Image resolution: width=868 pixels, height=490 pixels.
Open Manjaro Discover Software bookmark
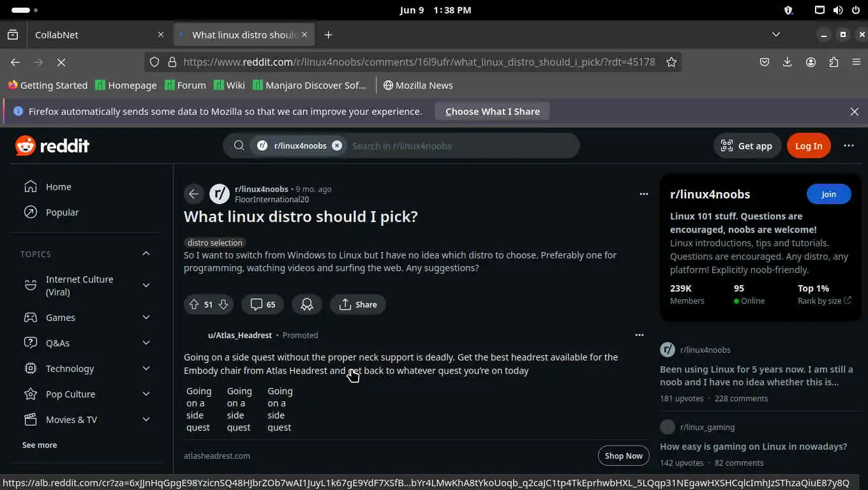310,85
